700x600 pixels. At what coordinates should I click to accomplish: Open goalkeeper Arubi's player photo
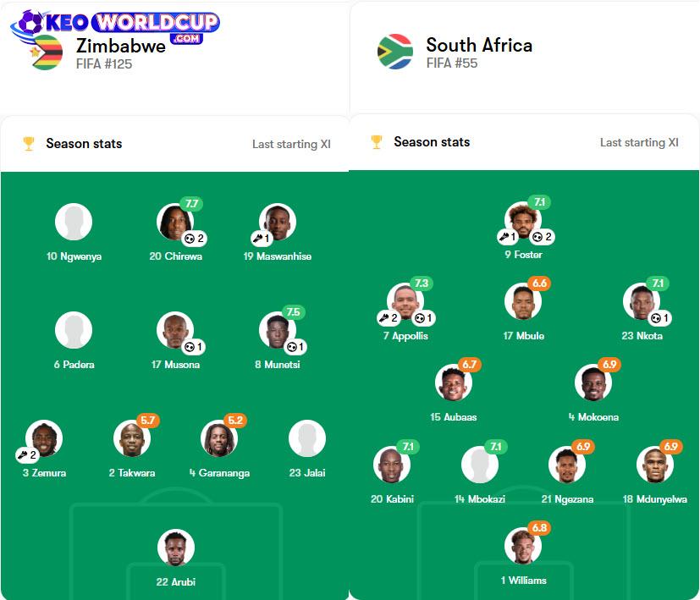point(175,548)
